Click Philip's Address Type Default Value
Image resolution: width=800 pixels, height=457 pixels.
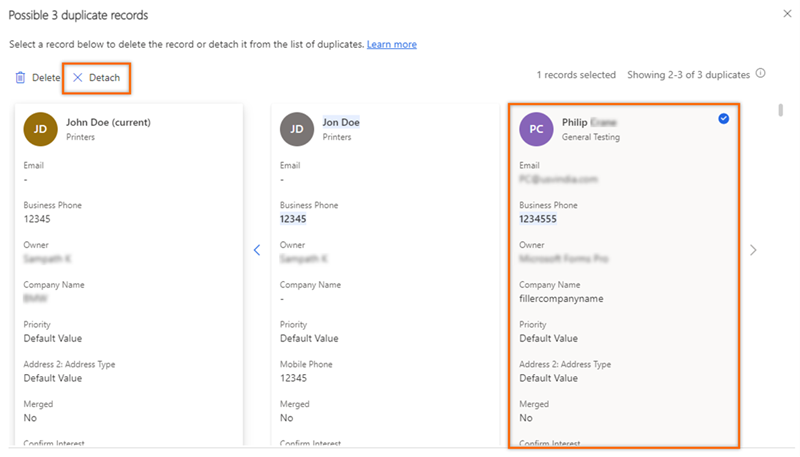548,378
